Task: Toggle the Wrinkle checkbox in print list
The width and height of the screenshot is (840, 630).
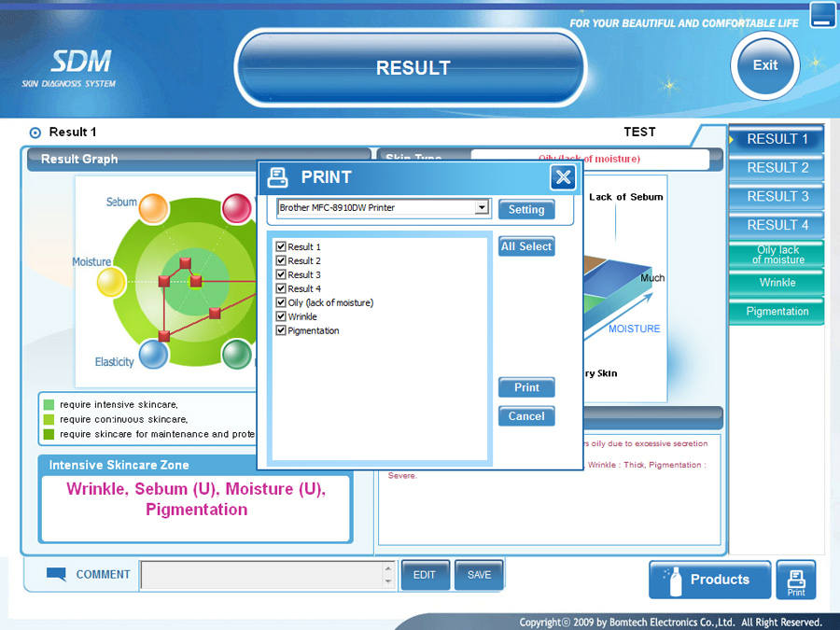Action: (281, 316)
